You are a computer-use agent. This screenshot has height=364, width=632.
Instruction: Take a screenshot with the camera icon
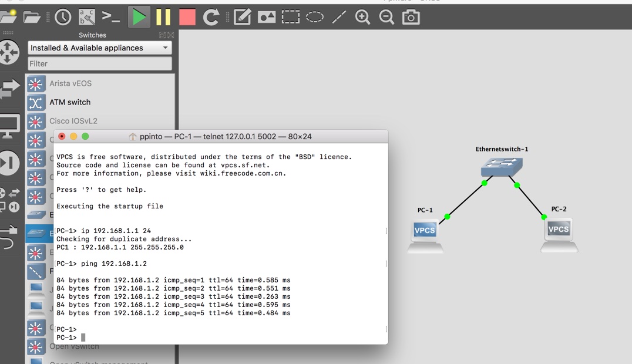coord(411,17)
